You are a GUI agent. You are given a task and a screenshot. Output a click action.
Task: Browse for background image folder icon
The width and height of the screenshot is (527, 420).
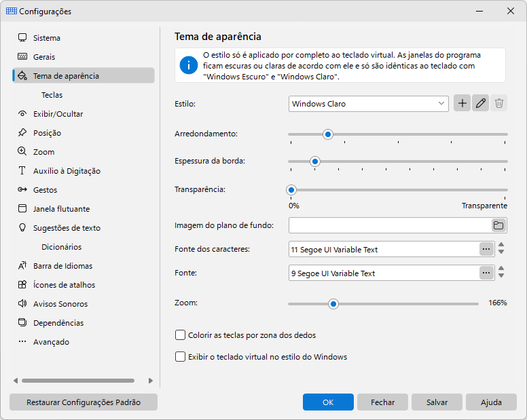coord(498,225)
